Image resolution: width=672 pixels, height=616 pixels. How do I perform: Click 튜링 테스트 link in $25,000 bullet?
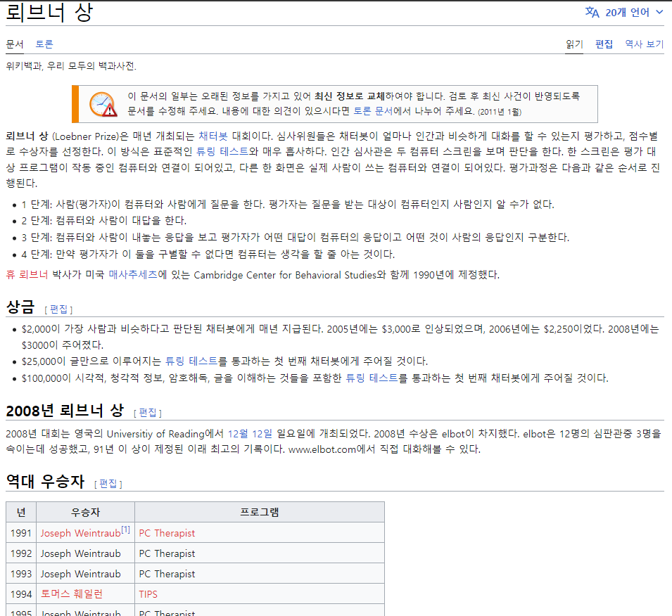point(191,361)
